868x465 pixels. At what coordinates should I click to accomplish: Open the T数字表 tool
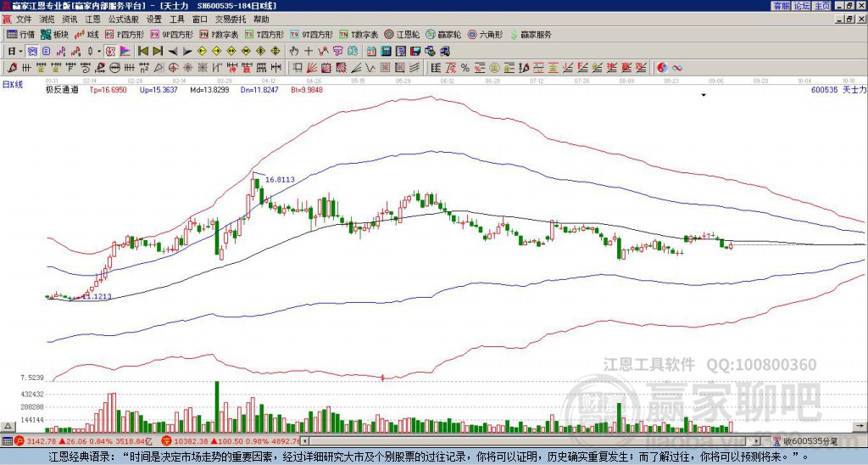coord(359,34)
